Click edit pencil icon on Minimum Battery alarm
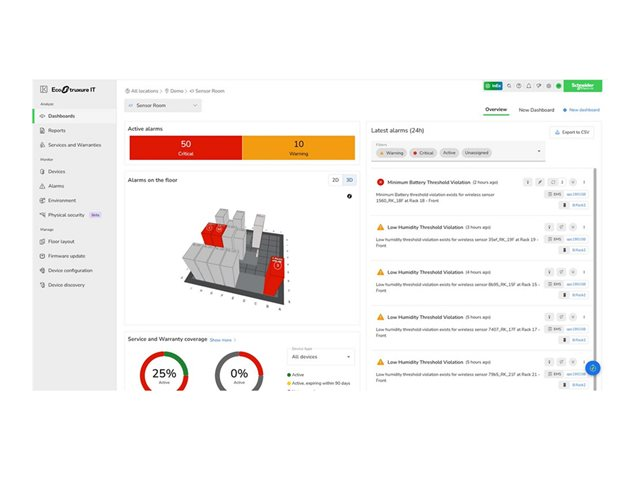Screen dimensions: 640x480 click(x=540, y=182)
